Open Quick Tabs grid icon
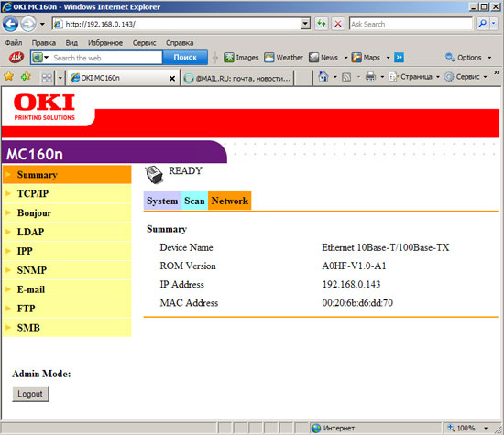504x435 pixels. click(47, 78)
